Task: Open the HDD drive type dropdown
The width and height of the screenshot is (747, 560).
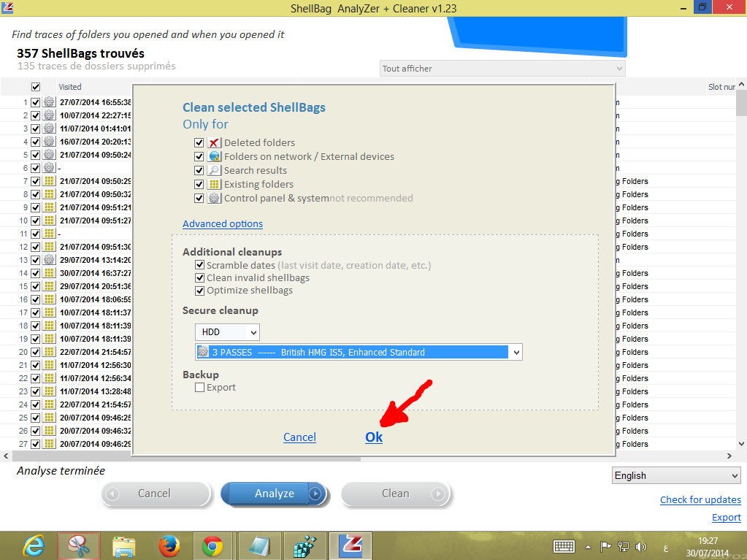Action: click(x=227, y=332)
